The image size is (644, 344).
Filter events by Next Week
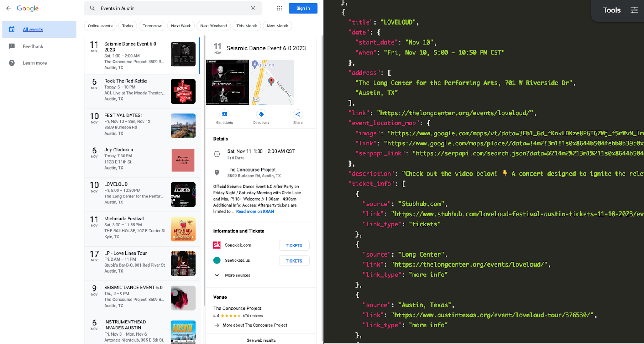[x=181, y=26]
